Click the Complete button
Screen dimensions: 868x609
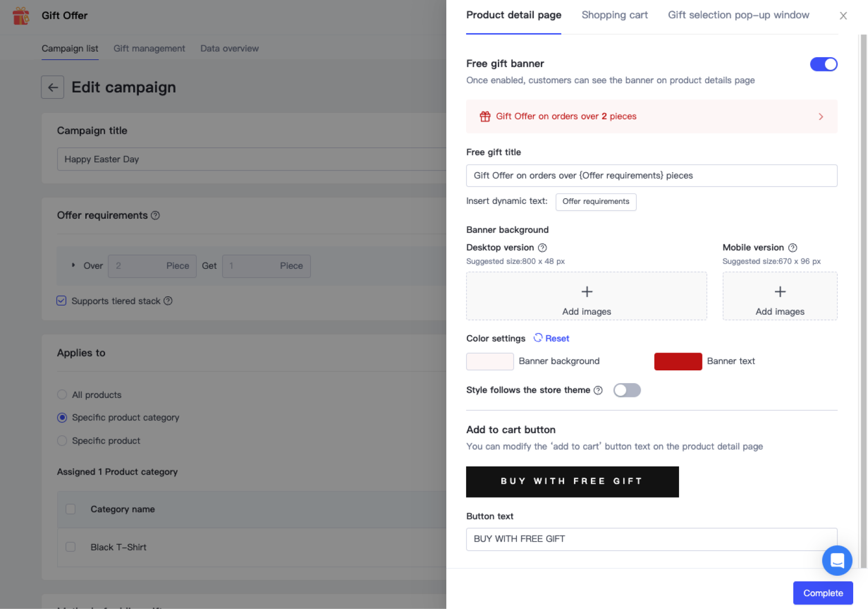822,593
